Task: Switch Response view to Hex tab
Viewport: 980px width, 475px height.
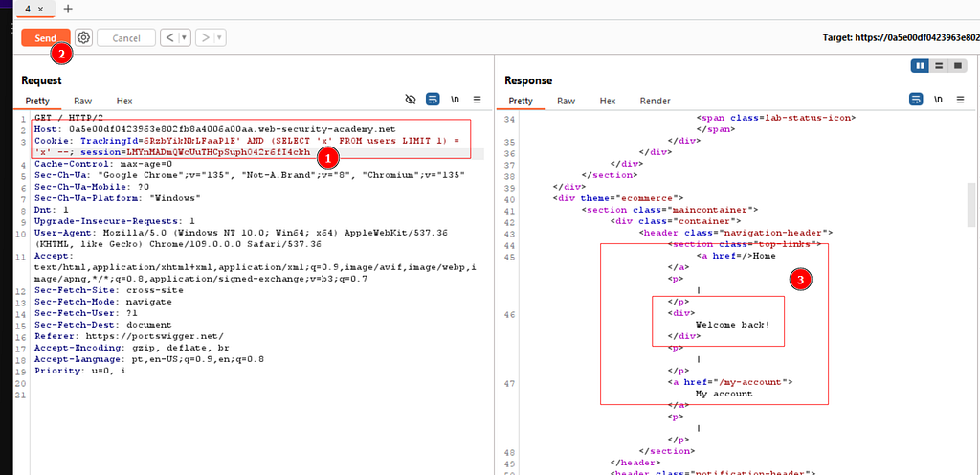Action: [608, 101]
